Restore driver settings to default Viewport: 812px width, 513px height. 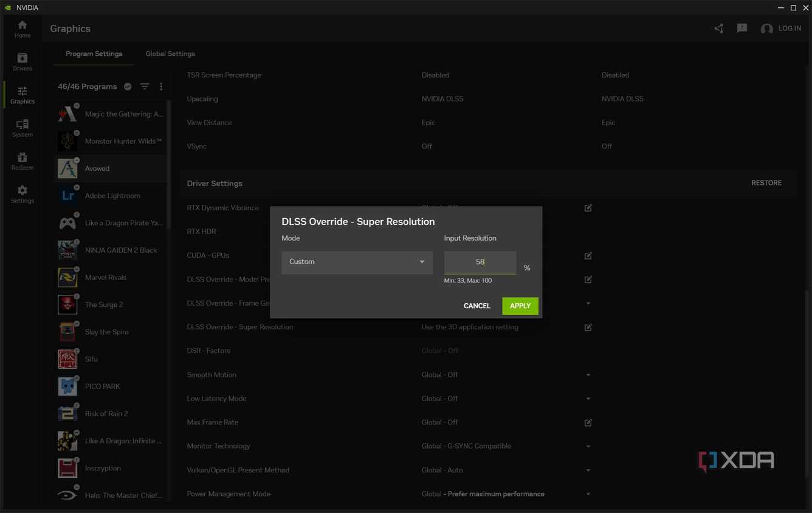766,183
